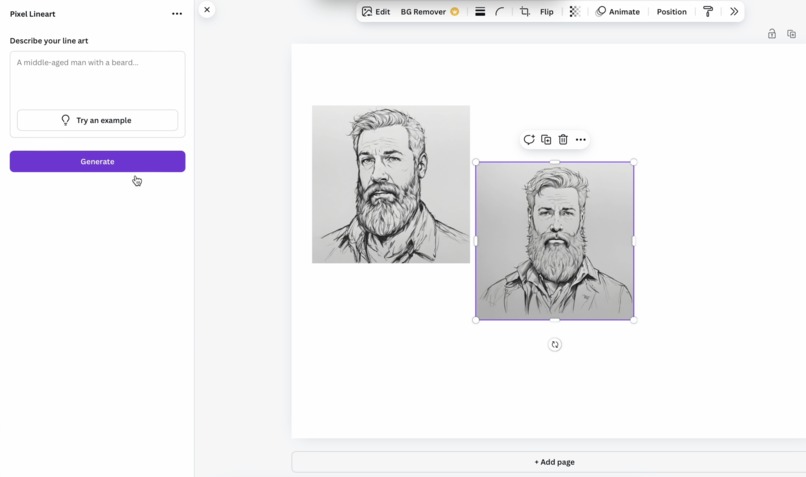Open the Edit image option
Viewport: 806px width, 477px height.
tap(376, 12)
